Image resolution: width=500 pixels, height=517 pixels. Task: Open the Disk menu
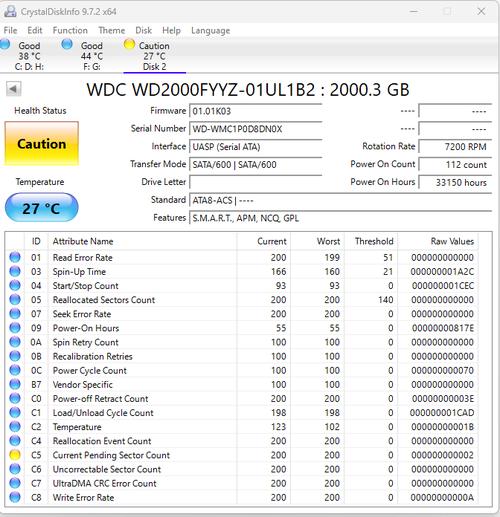point(144,30)
